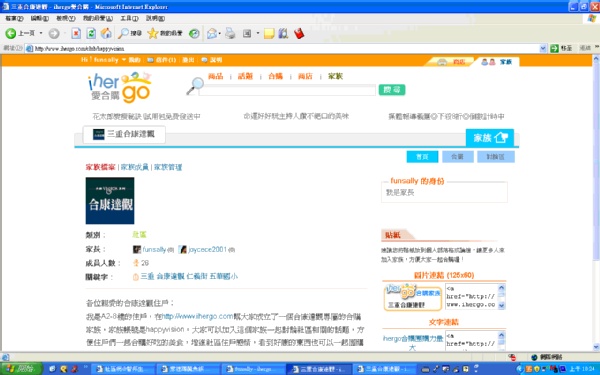Click the Research books icon in toolbar

(283, 33)
